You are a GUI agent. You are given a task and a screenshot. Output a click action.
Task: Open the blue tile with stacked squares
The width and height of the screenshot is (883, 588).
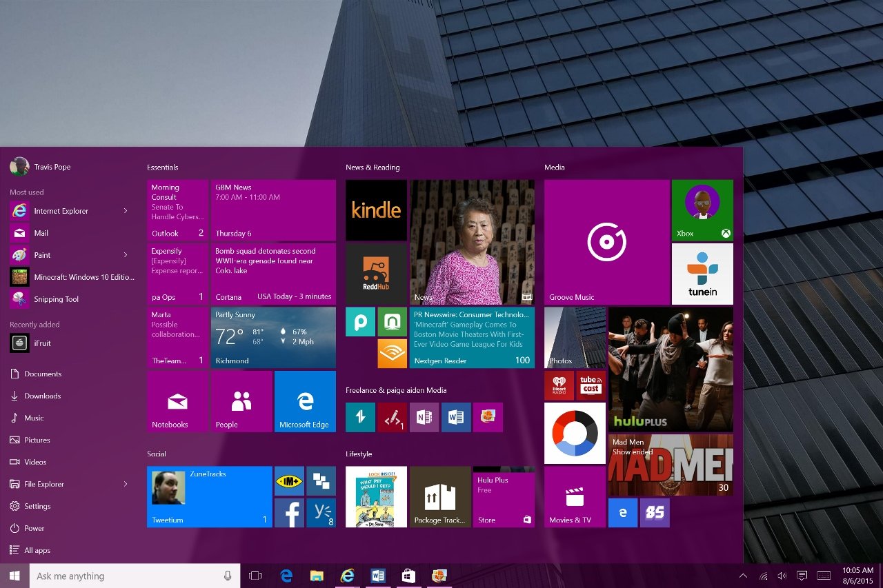tap(321, 481)
